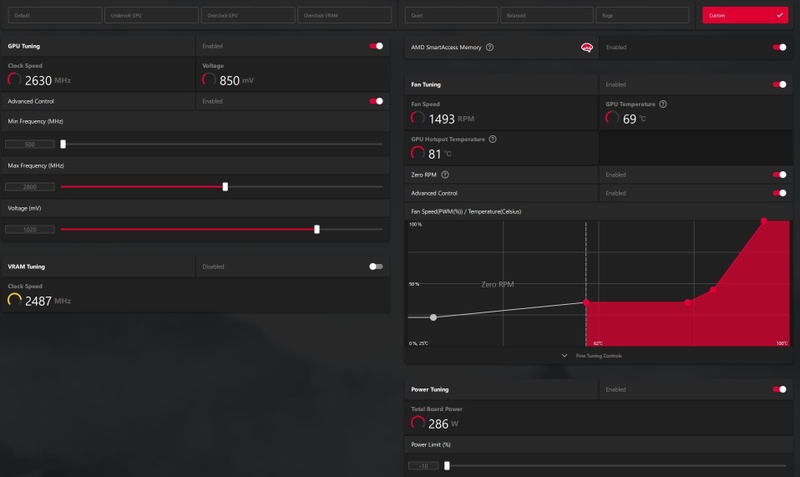
Task: Enable the VRAM Tuning toggle
Action: point(376,266)
